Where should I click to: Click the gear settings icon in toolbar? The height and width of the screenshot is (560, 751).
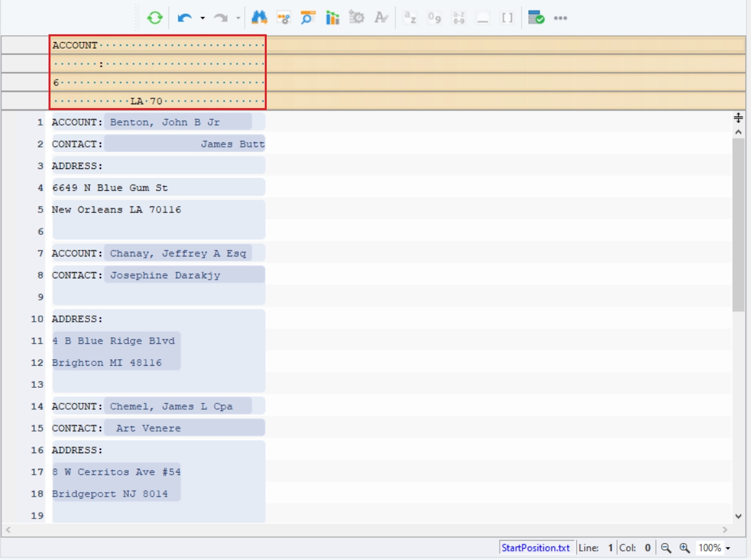tap(357, 18)
